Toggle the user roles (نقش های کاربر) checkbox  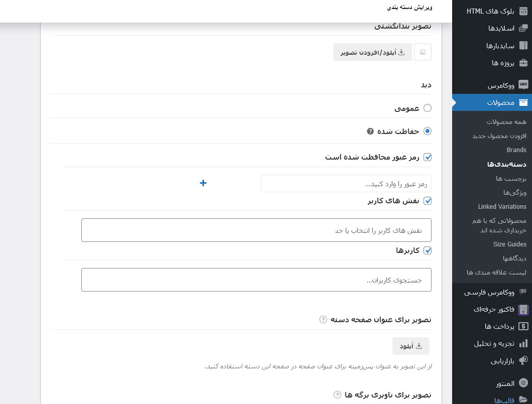428,201
